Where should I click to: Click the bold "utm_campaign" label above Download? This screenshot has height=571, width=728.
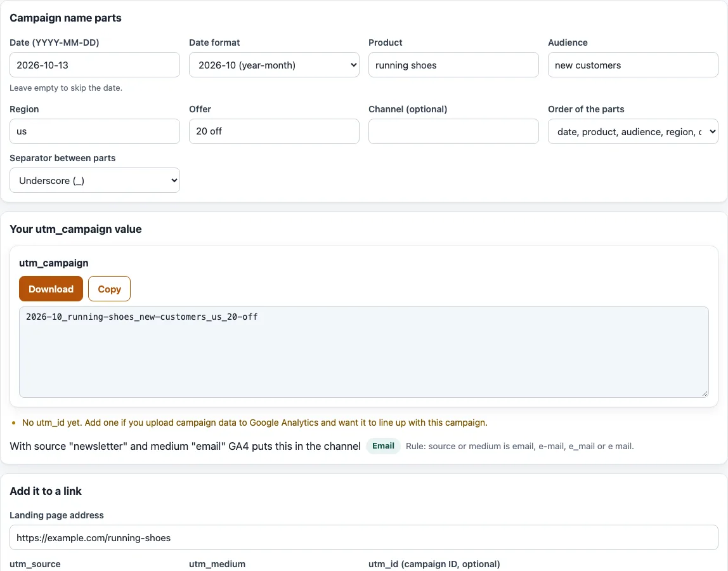[54, 263]
